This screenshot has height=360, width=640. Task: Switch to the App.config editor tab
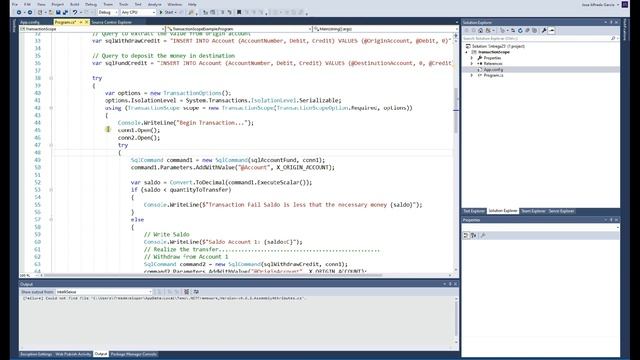point(30,22)
